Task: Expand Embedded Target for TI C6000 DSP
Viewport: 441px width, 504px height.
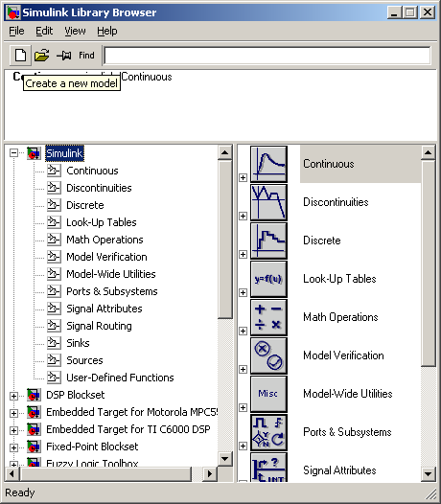Action: pos(13,430)
